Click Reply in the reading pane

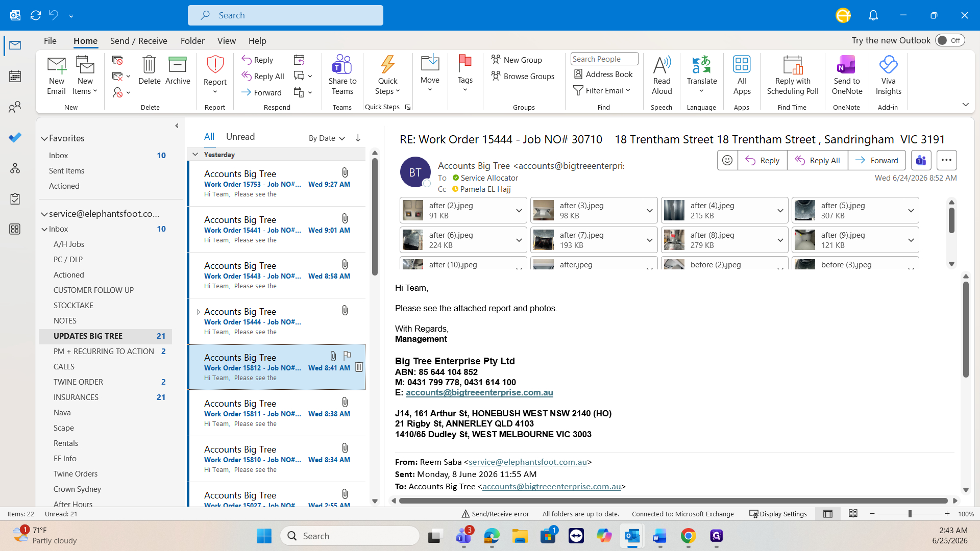tap(762, 160)
